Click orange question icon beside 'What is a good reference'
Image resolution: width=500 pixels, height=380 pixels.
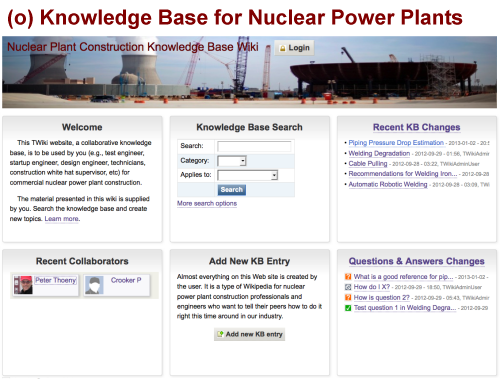click(x=348, y=277)
